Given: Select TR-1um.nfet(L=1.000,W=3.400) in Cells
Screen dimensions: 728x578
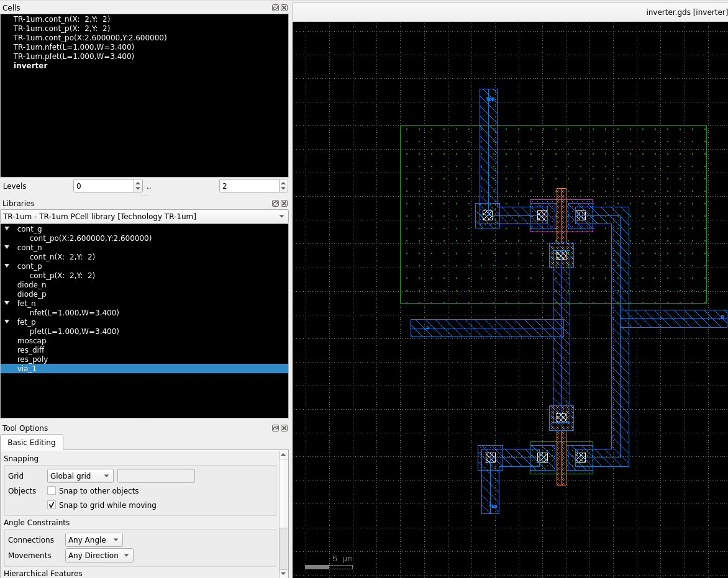Looking at the screenshot, I should (74, 47).
